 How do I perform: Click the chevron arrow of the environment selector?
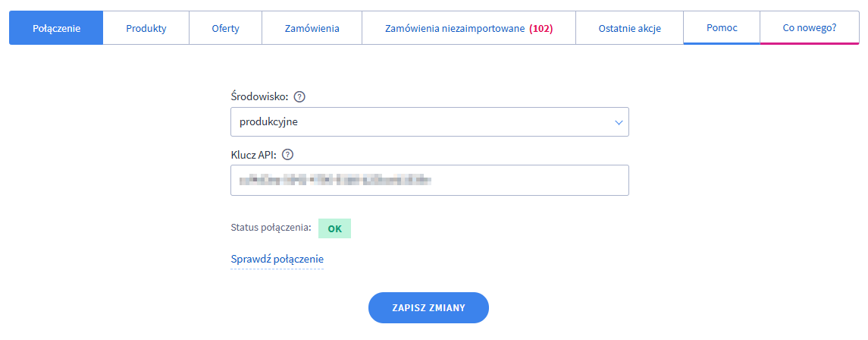click(619, 121)
